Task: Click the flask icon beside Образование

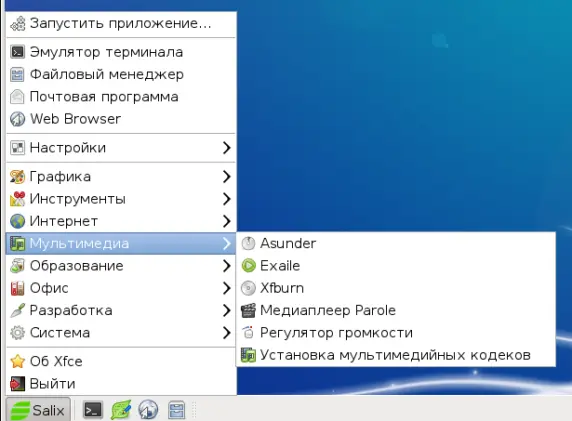Action: click(18, 266)
